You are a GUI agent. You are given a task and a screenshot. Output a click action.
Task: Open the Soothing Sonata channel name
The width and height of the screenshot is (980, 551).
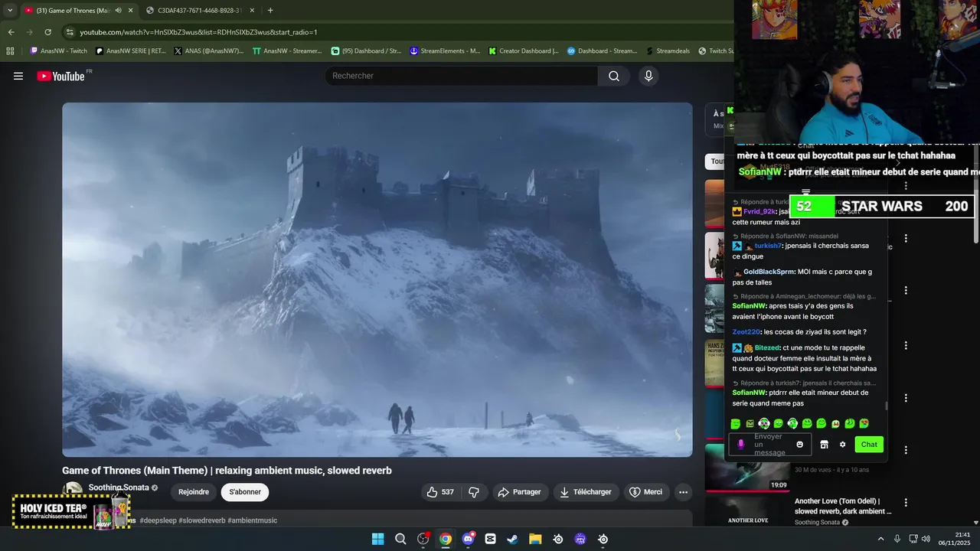(119, 487)
